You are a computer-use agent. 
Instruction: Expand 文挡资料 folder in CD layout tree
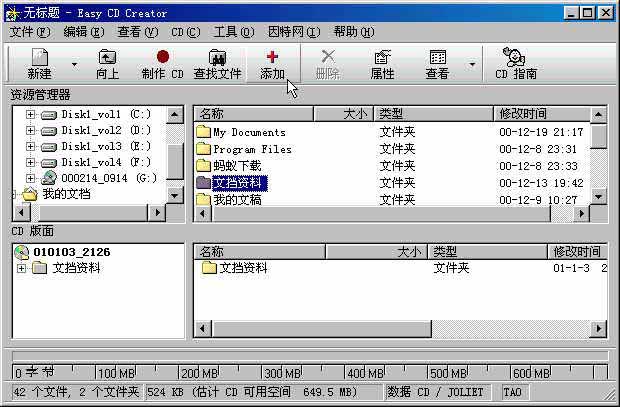[x=21, y=268]
